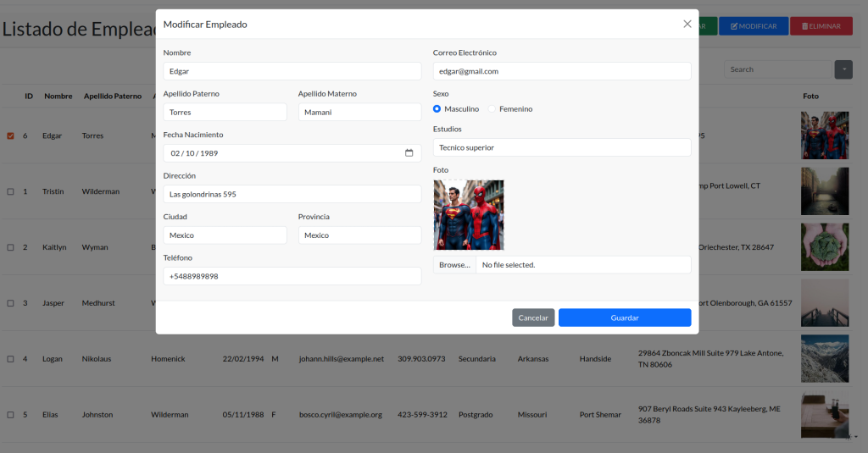Click the Nikolaus surname cell
Image resolution: width=868 pixels, height=453 pixels.
97,359
